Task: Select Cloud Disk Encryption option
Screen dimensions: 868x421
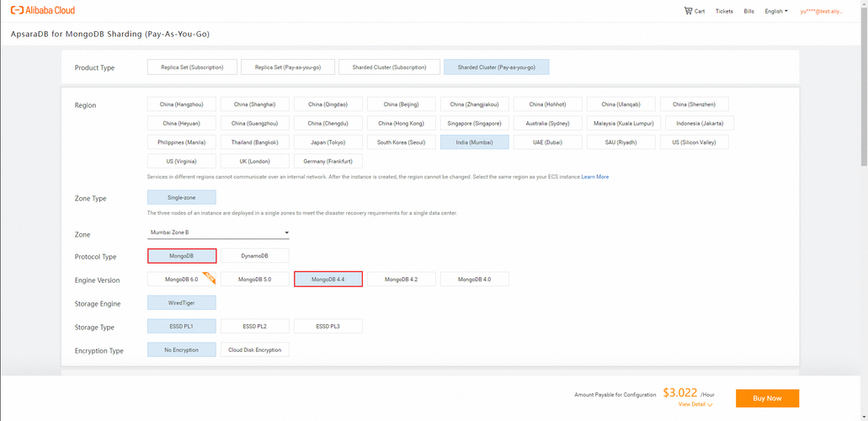Action: click(254, 349)
